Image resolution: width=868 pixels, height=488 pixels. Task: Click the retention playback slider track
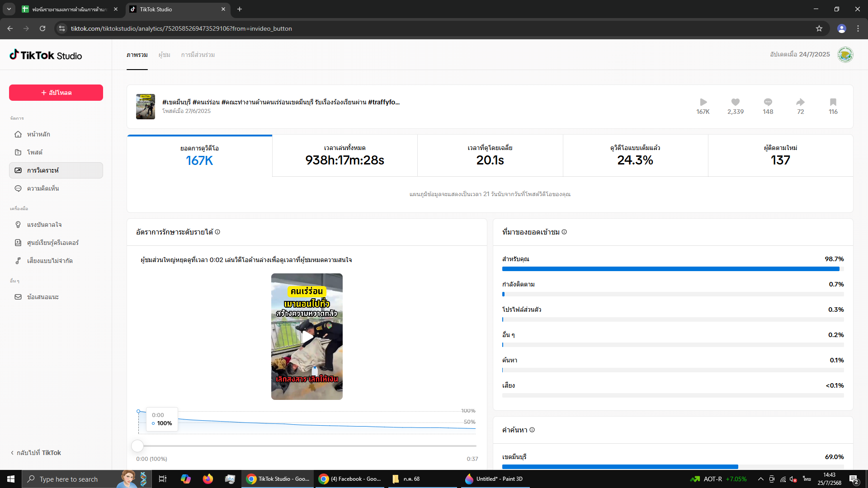(307, 446)
